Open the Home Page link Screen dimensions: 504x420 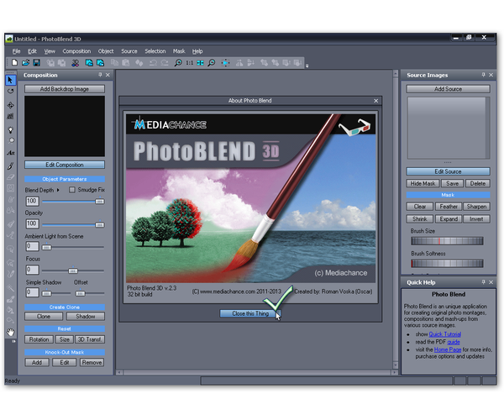click(x=448, y=349)
